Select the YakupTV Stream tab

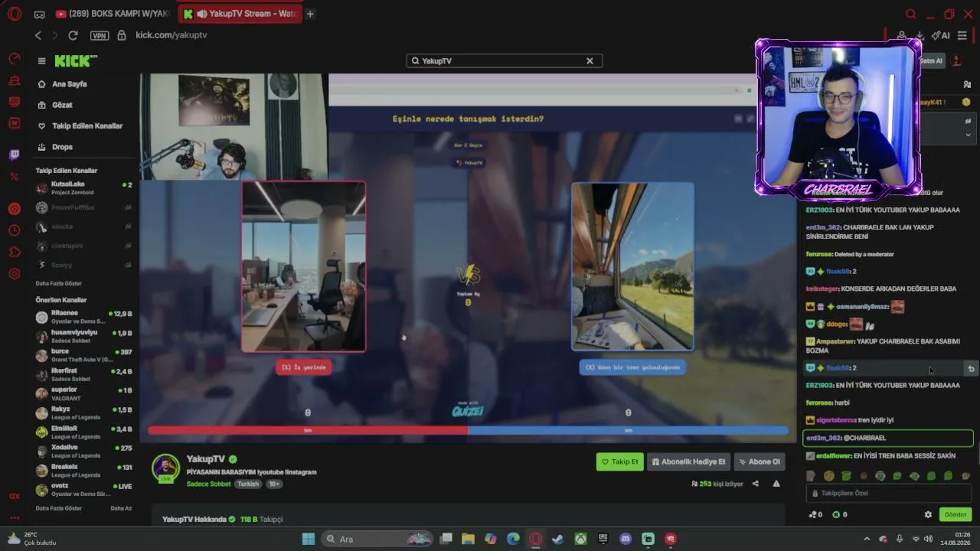[240, 14]
